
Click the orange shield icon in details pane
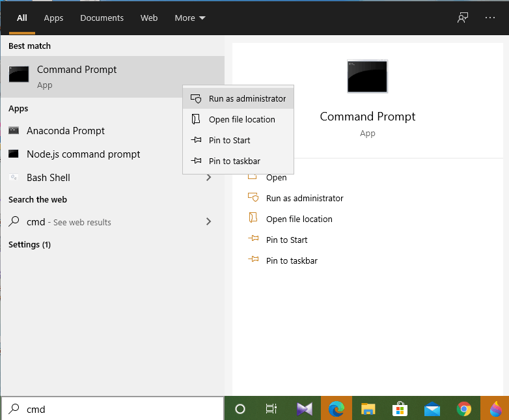[x=253, y=197]
